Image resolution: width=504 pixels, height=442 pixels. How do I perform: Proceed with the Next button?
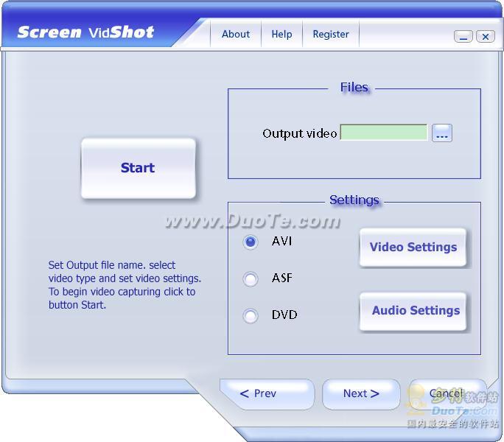[361, 394]
